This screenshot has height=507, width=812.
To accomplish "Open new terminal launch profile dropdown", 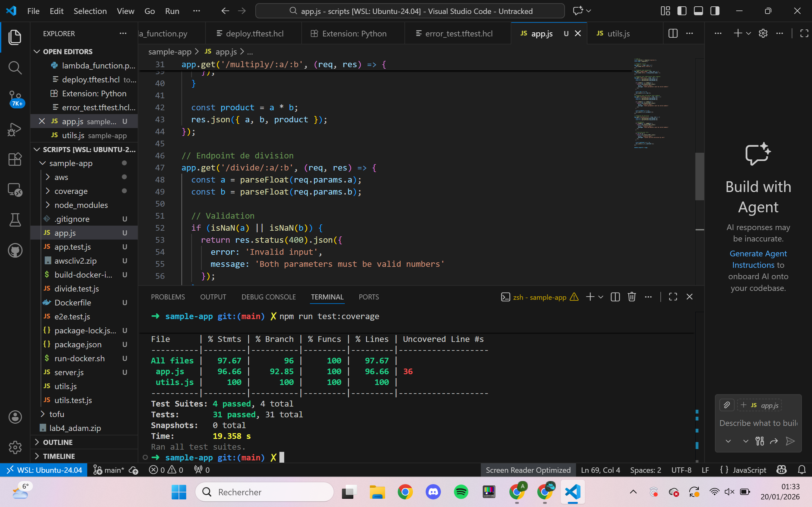I will [601, 297].
